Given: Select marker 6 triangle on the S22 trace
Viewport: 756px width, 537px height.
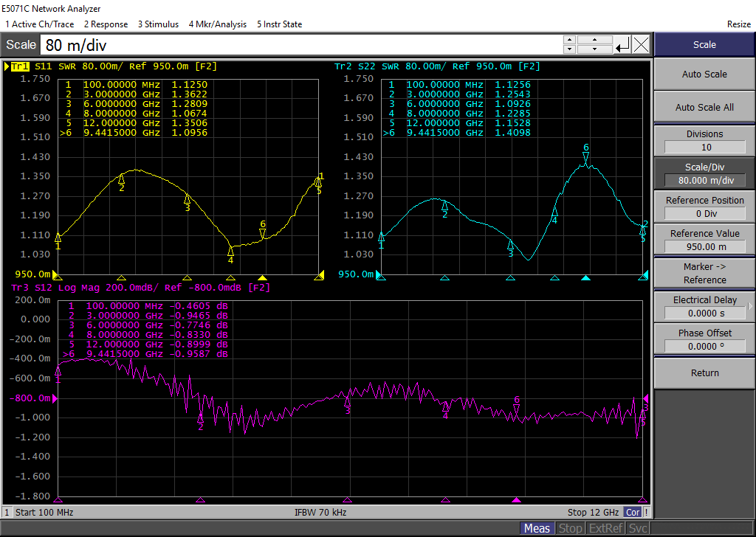Looking at the screenshot, I should [585, 156].
